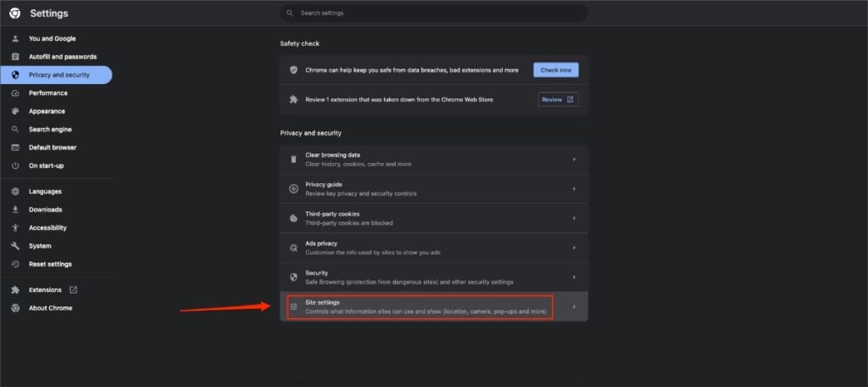This screenshot has width=868, height=387.
Task: Open You and Google settings section
Action: (52, 39)
